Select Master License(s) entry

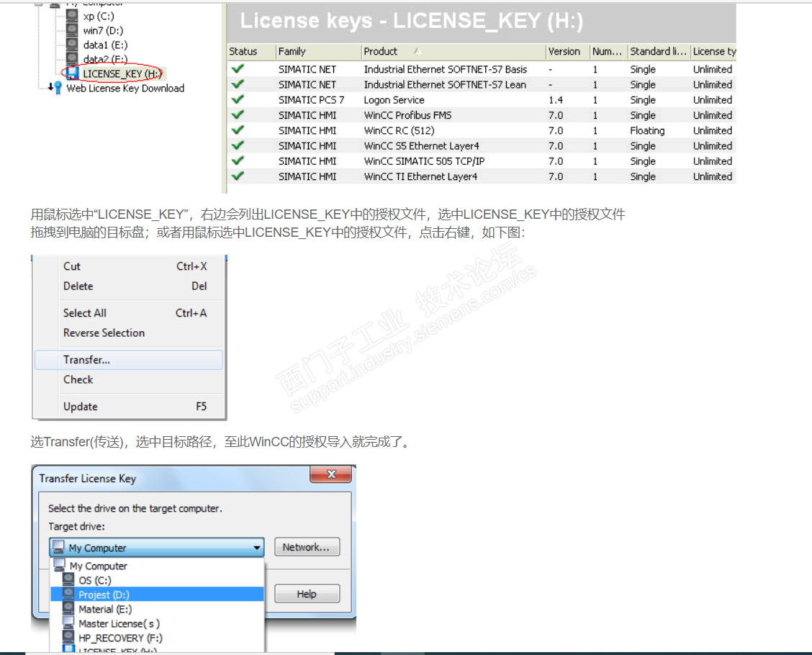point(157,623)
